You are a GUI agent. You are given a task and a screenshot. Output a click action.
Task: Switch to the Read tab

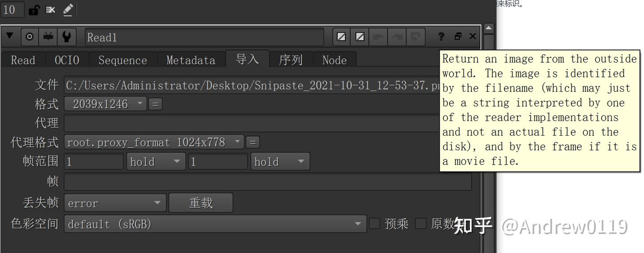(x=23, y=60)
